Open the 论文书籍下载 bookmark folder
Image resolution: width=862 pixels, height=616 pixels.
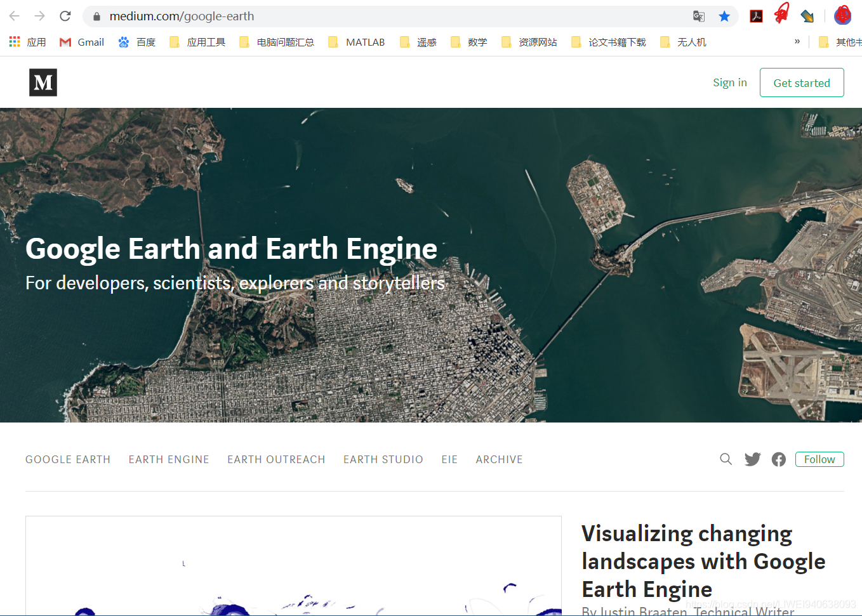(609, 42)
